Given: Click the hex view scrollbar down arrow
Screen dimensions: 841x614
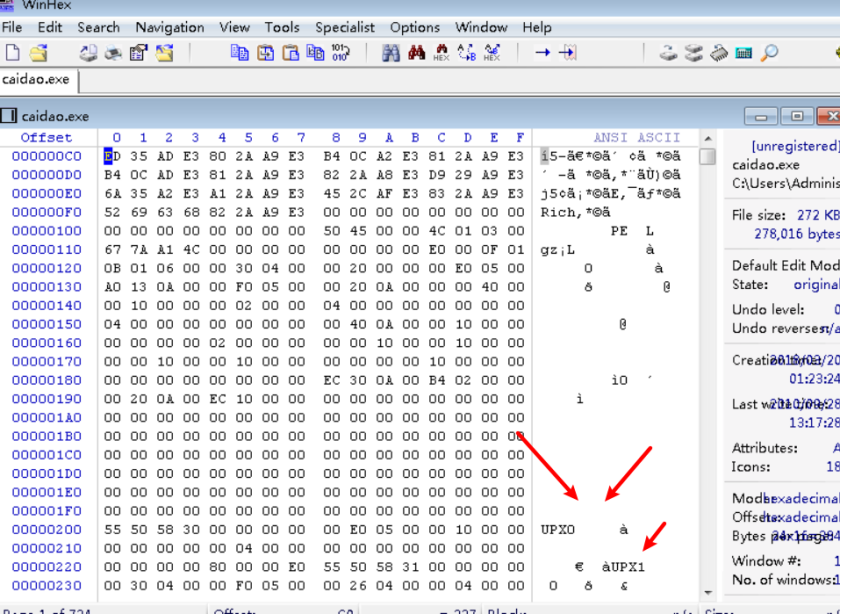Looking at the screenshot, I should [x=708, y=592].
